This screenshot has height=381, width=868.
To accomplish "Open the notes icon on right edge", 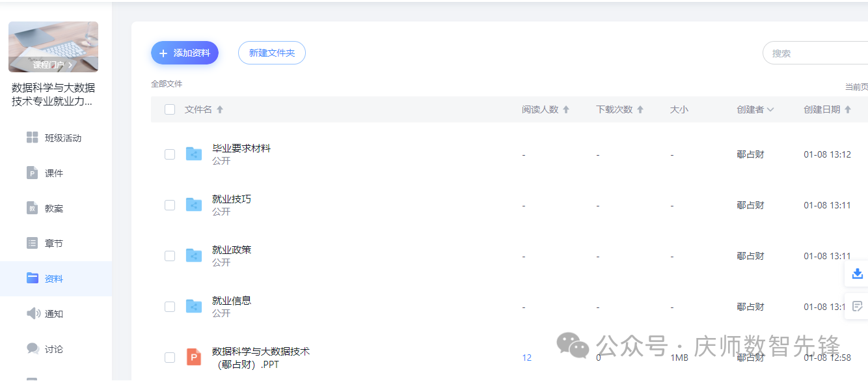I will click(x=857, y=306).
